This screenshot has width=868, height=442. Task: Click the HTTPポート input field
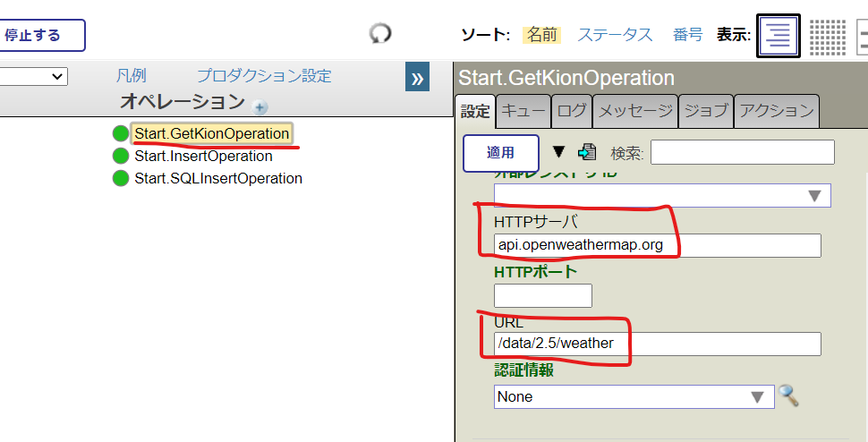542,295
